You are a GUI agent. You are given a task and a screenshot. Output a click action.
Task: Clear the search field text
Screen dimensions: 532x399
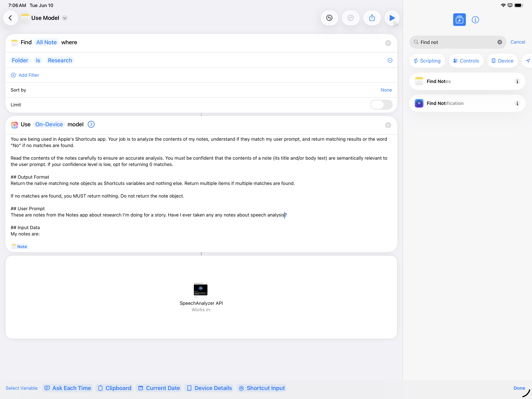(x=500, y=42)
